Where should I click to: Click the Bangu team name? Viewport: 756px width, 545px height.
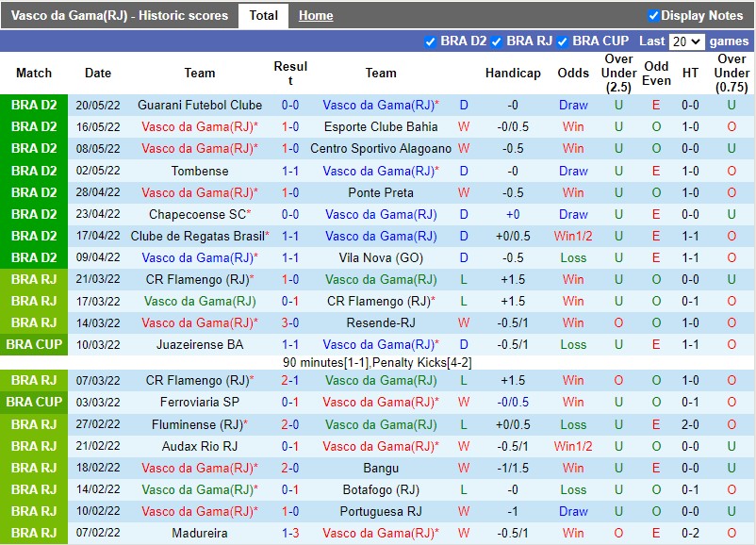tap(381, 468)
